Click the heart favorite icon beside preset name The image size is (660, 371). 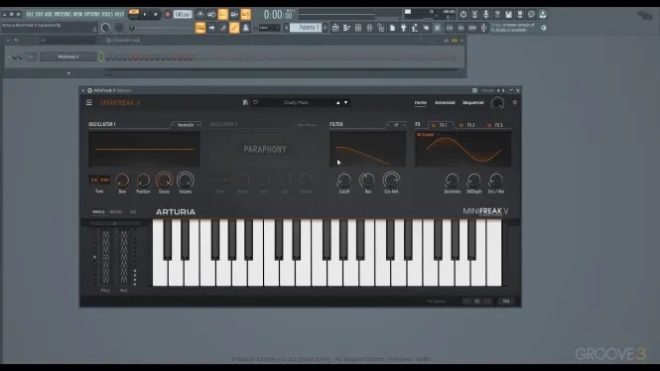pos(255,102)
